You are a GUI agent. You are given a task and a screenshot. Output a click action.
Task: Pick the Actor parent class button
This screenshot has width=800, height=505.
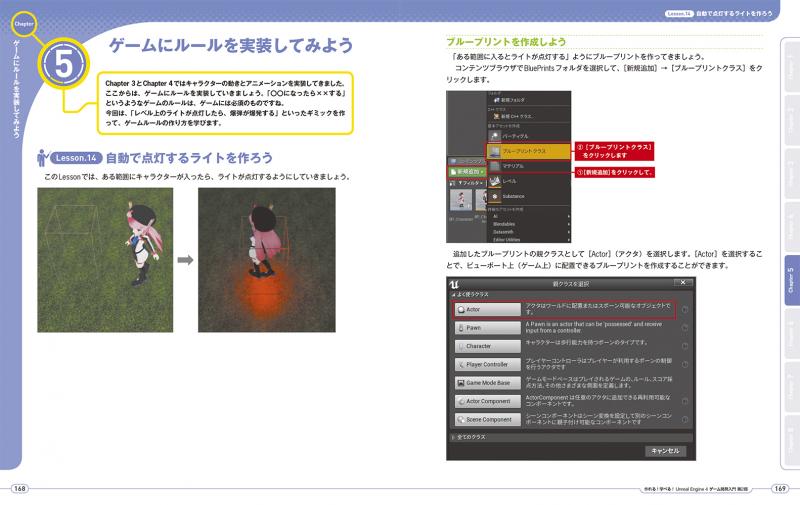487,310
